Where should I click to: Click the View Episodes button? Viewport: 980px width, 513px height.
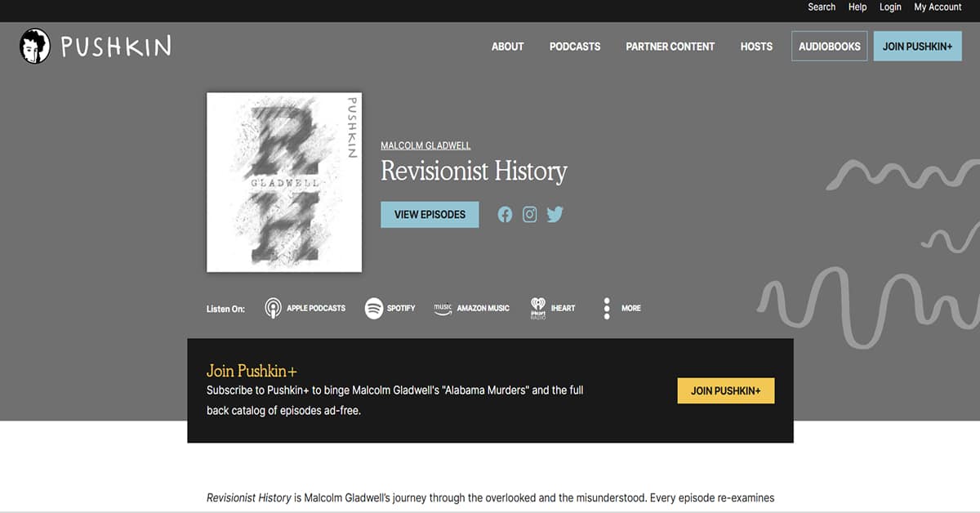coord(430,214)
